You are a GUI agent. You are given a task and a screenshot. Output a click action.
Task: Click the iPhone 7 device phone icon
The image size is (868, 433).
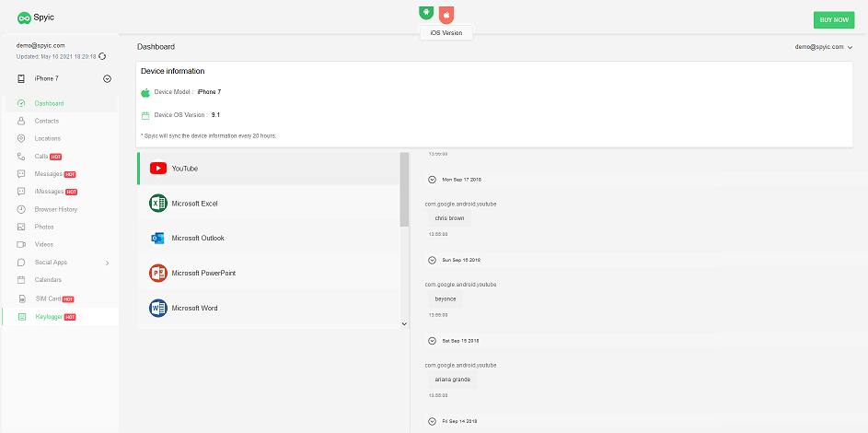(21, 78)
